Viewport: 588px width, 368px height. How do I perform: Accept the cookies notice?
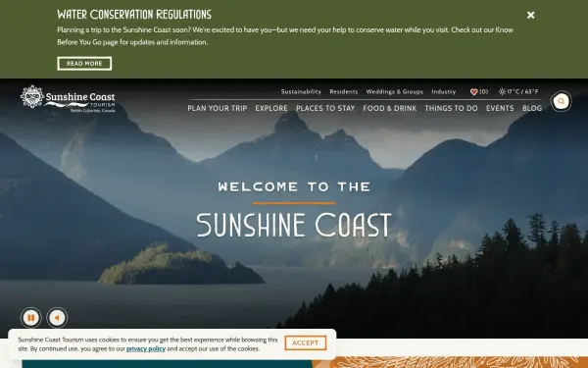[306, 342]
